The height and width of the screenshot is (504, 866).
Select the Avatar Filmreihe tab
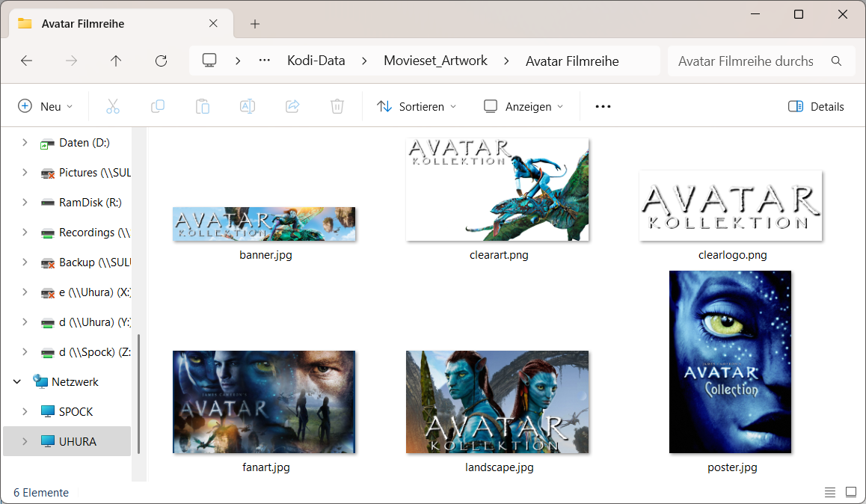(121, 24)
